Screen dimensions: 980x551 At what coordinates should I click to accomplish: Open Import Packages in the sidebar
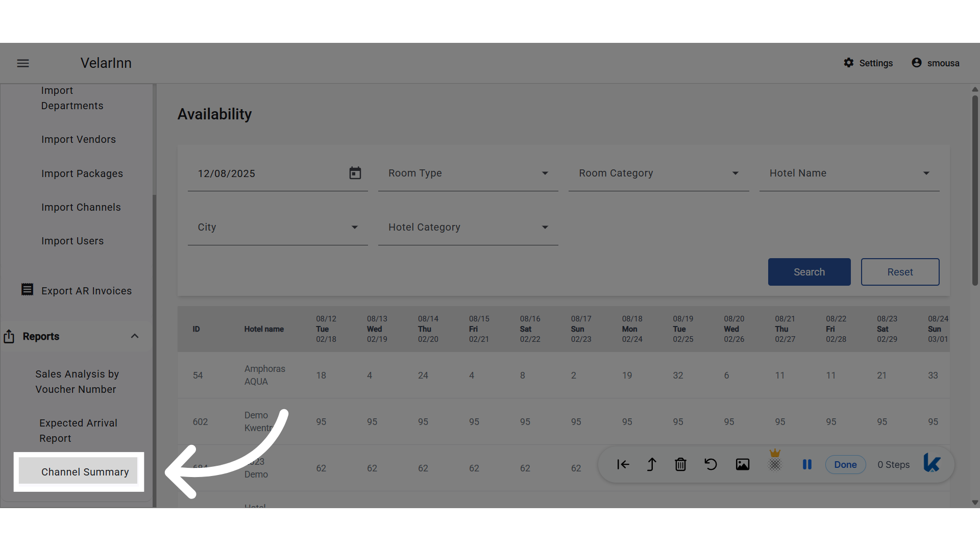coord(82,173)
